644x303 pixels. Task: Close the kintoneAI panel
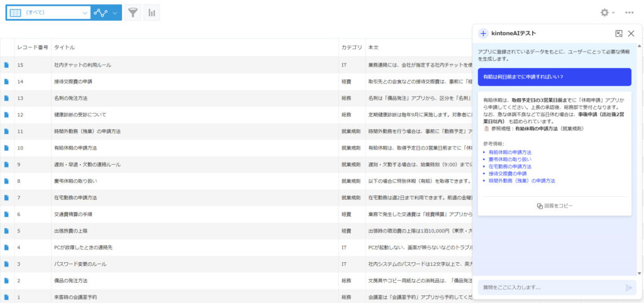631,34
